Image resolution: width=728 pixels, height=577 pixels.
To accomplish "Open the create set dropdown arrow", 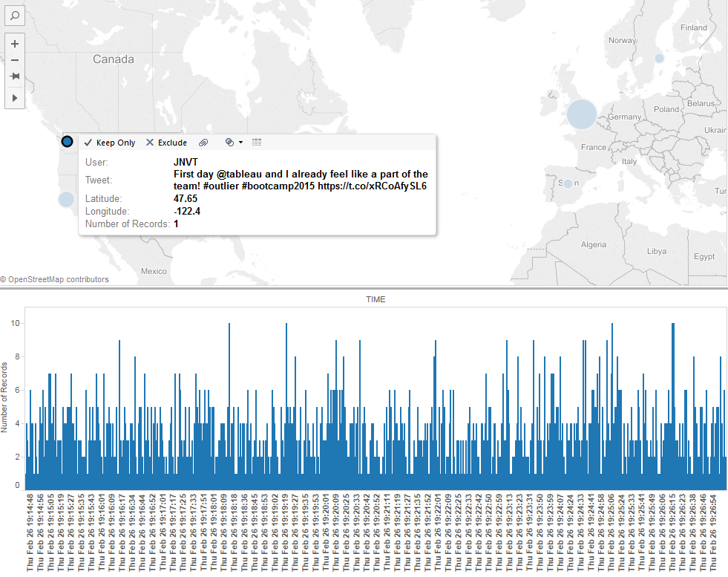I will point(240,143).
